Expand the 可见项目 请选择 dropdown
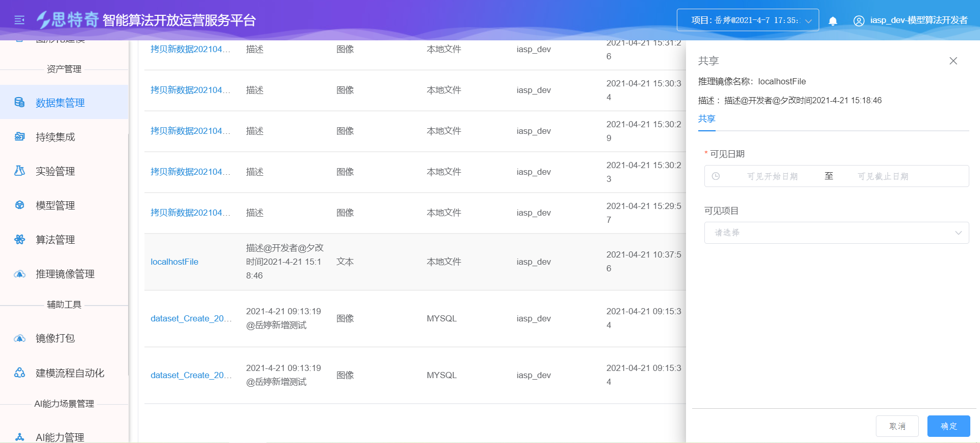The height and width of the screenshot is (443, 980). coord(837,232)
